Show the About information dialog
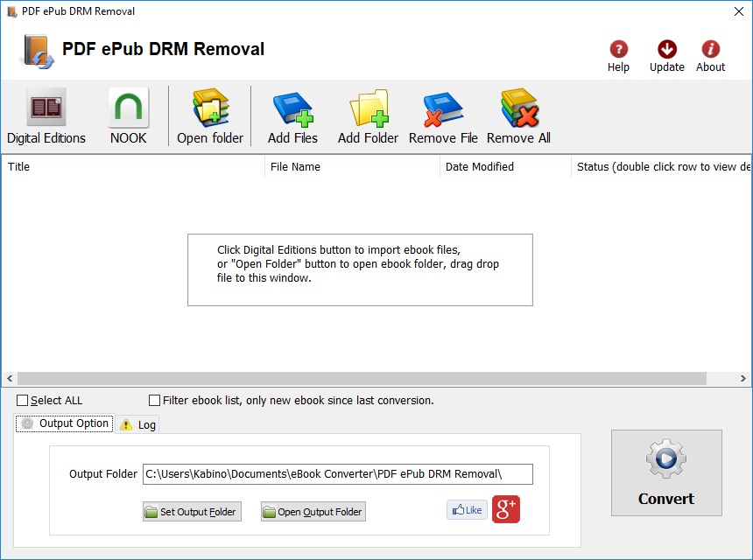753x560 pixels. [x=710, y=56]
